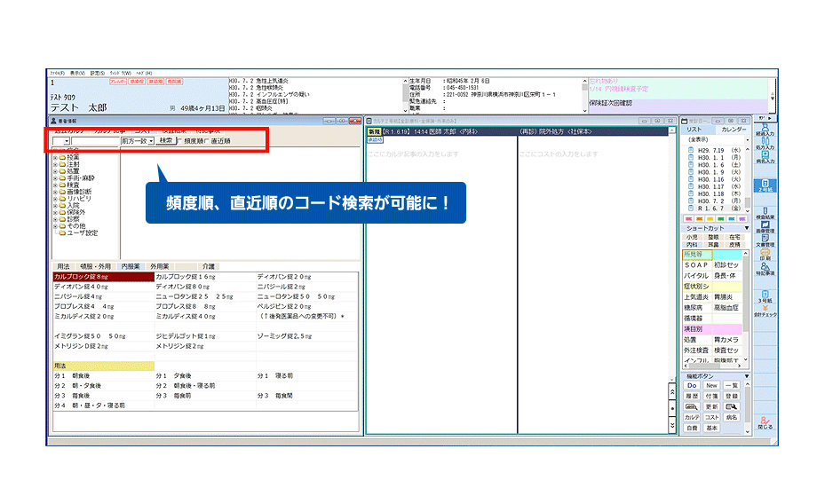Select the highlighted 2号紙 sidebar icon

click(x=765, y=185)
